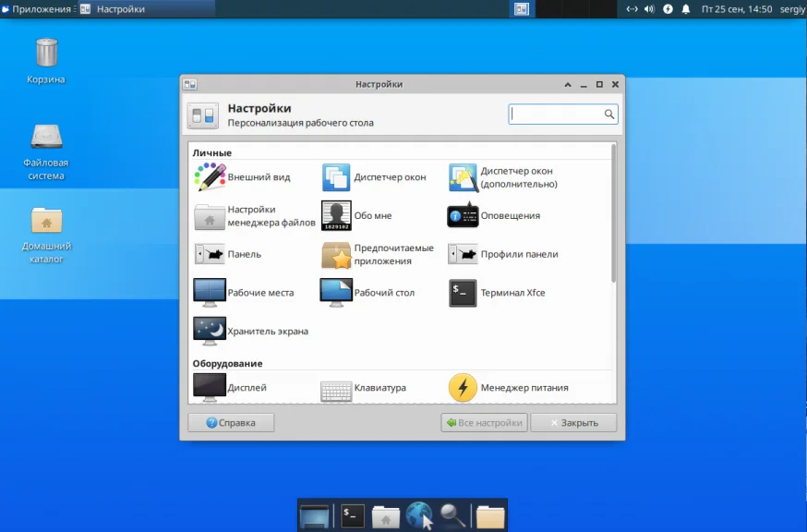Image resolution: width=807 pixels, height=532 pixels.
Task: Open Обо мне settings
Action: click(356, 216)
